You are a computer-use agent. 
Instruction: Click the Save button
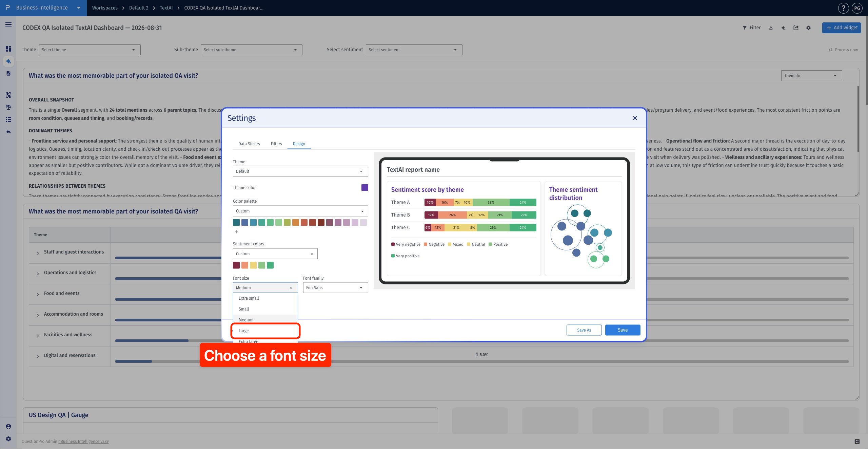coord(623,330)
